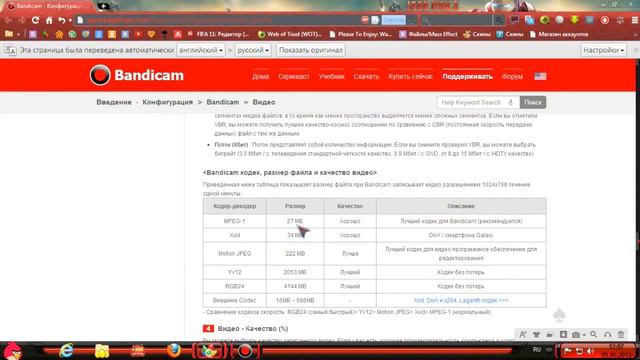Viewport: 640px width, 360px height.
Task: Click the Поиск search button
Action: [x=533, y=102]
